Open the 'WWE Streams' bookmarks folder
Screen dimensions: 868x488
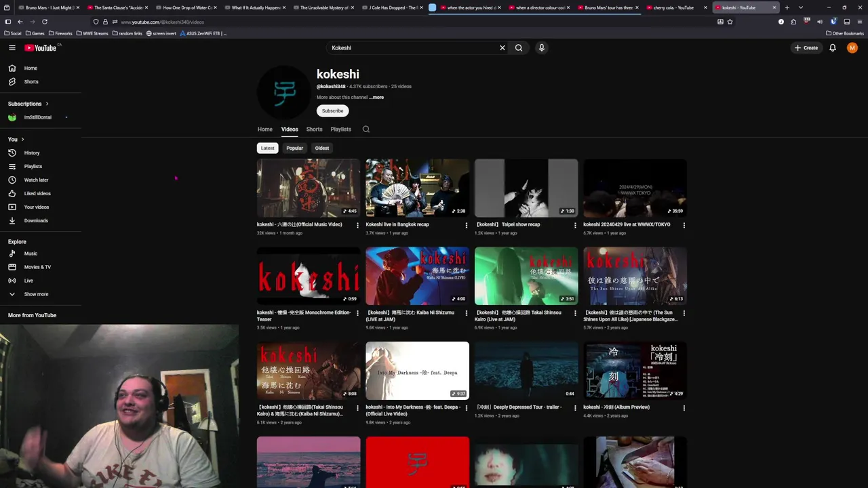point(92,33)
